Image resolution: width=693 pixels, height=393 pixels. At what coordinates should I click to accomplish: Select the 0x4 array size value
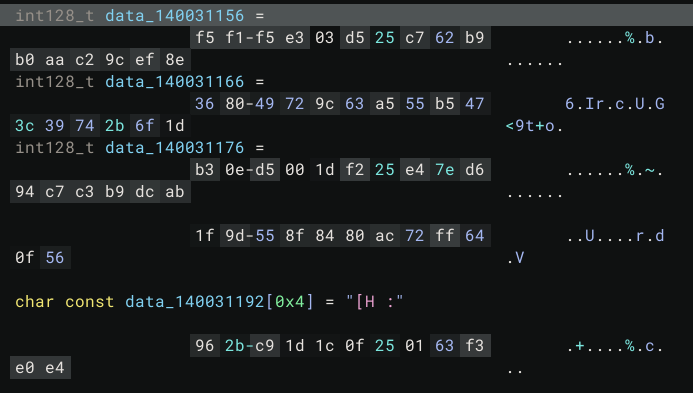tap(289, 302)
